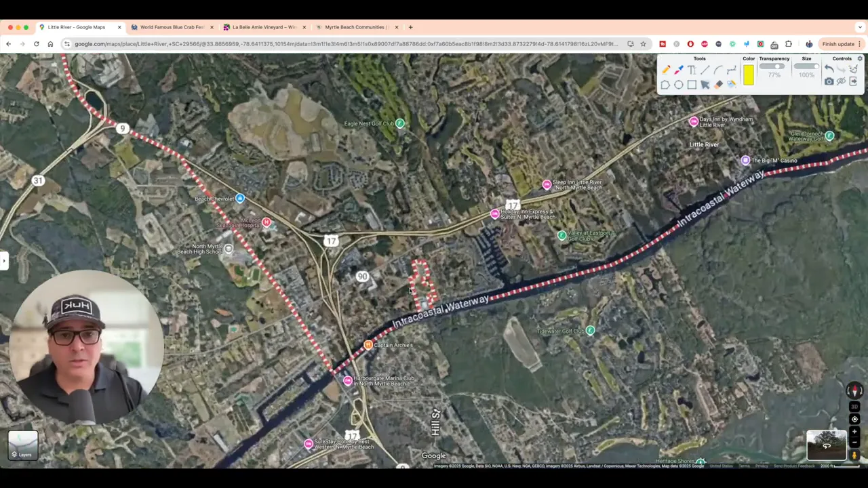Expand the Google Maps side panel
This screenshot has width=868, height=488.
(x=4, y=260)
